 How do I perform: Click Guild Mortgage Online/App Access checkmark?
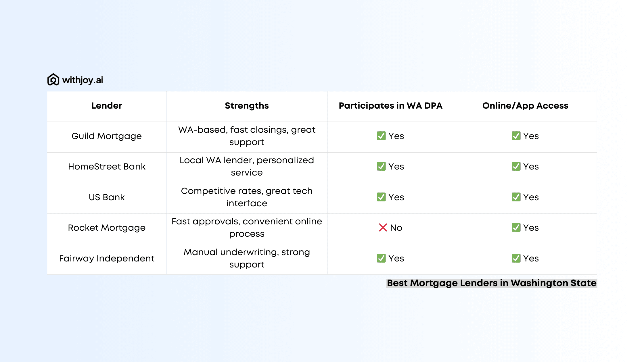click(x=516, y=136)
